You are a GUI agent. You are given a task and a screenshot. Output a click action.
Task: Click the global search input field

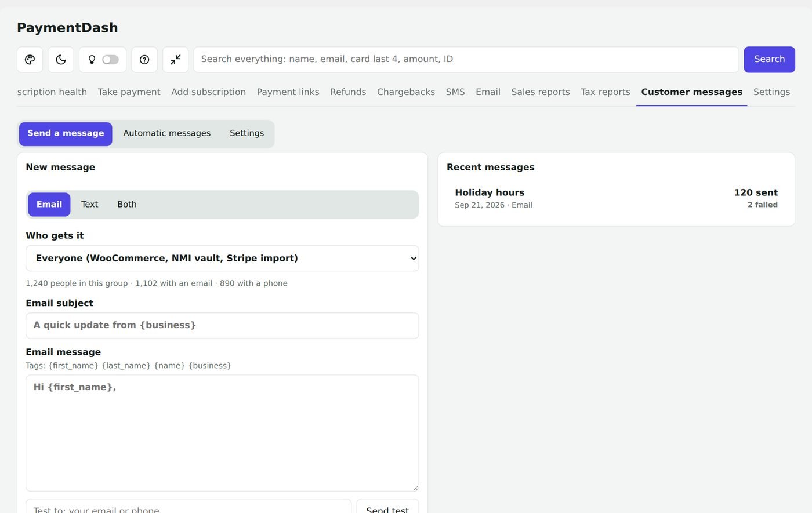click(466, 60)
